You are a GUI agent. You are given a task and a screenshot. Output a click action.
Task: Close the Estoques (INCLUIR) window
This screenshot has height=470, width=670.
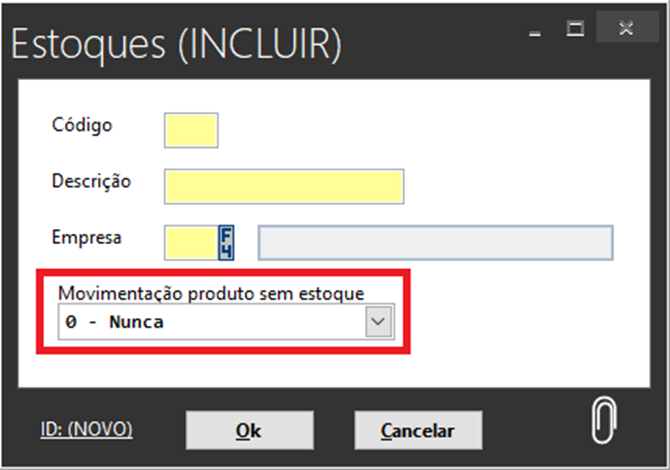coord(626,29)
